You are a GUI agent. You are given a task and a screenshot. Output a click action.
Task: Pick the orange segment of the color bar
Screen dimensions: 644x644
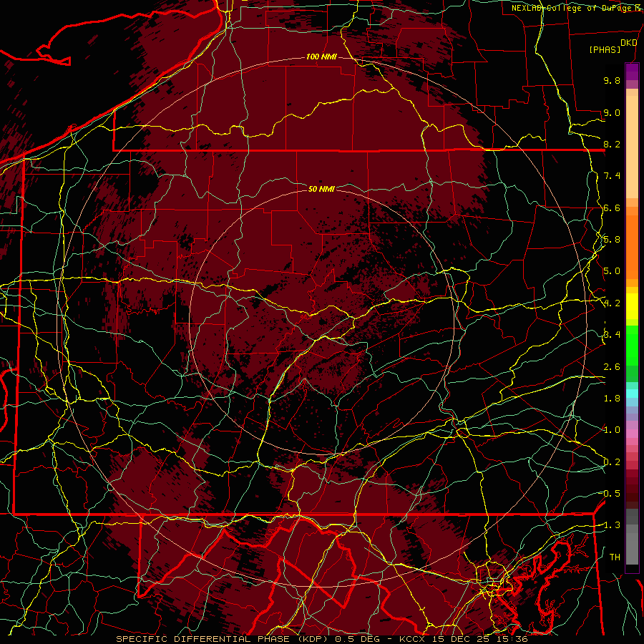pos(632,248)
